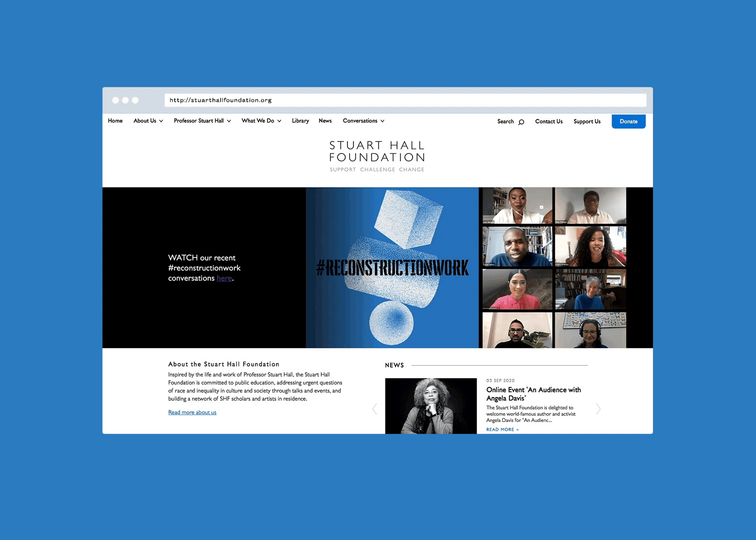Open the Support Us page
Viewport: 756px width, 540px height.
click(x=587, y=121)
